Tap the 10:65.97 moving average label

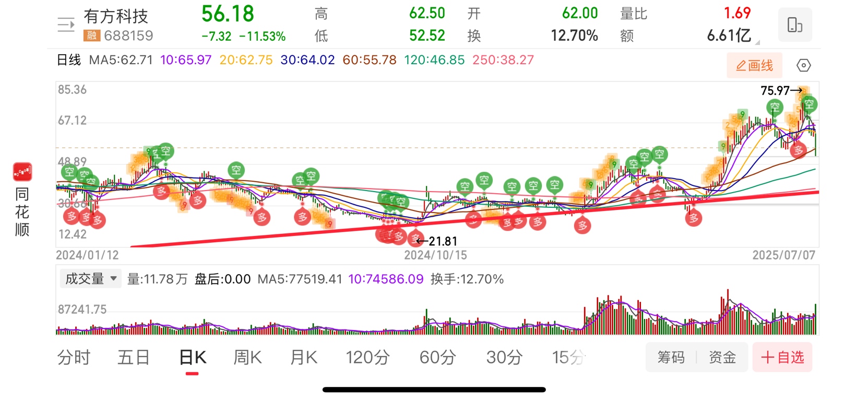[x=186, y=60]
